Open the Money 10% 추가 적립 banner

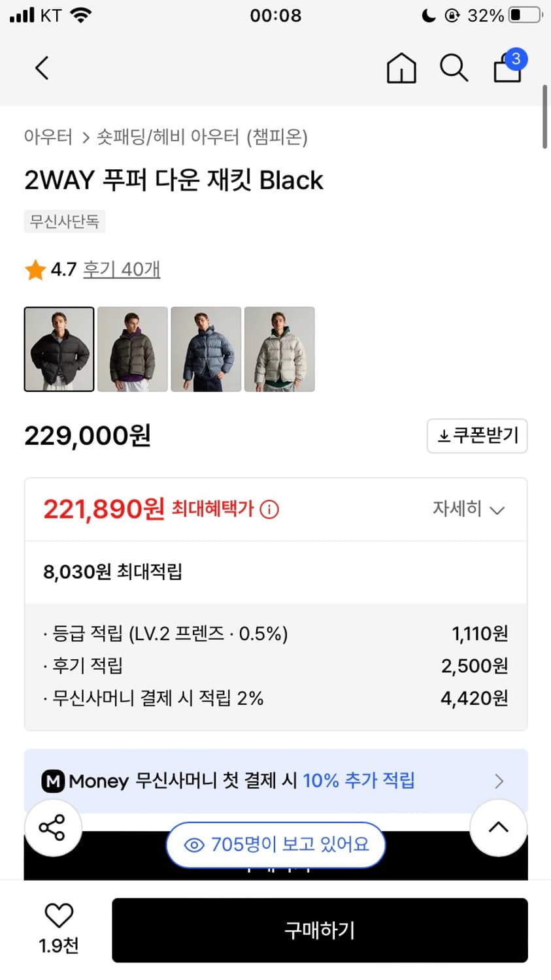275,781
